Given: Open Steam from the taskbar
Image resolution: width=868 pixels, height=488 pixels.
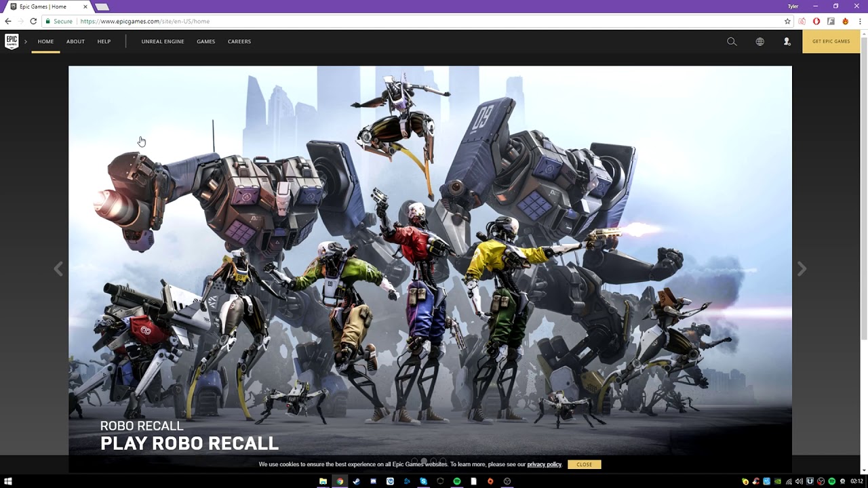Looking at the screenshot, I should tap(356, 481).
